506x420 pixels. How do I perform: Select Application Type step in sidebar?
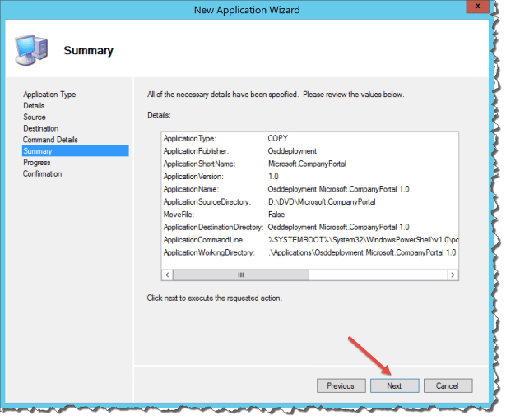49,95
